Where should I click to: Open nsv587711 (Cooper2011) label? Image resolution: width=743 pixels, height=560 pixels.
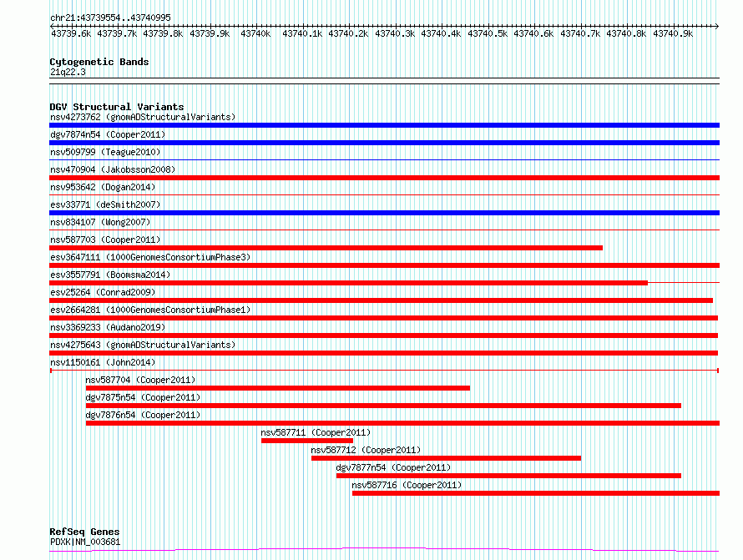pyautogui.click(x=316, y=432)
